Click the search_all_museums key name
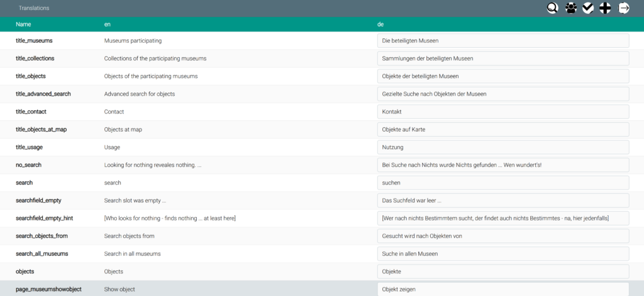Image resolution: width=644 pixels, height=296 pixels. click(x=42, y=254)
